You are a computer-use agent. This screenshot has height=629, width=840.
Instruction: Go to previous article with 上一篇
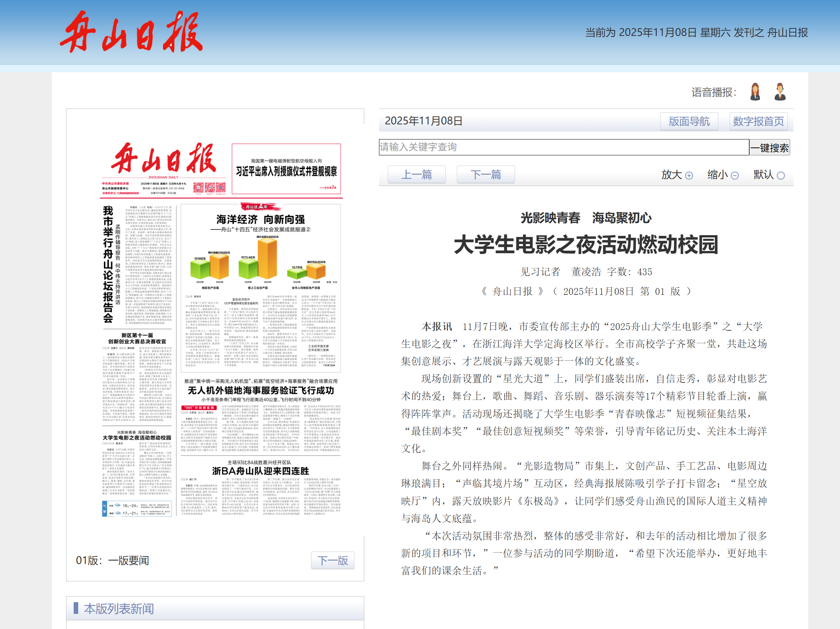[x=416, y=175]
